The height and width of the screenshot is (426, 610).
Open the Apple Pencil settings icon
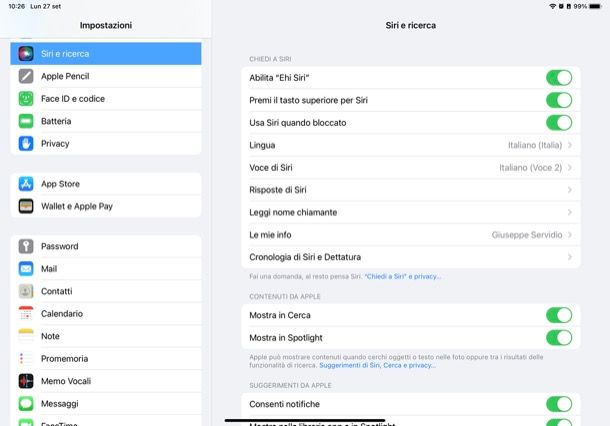click(26, 76)
